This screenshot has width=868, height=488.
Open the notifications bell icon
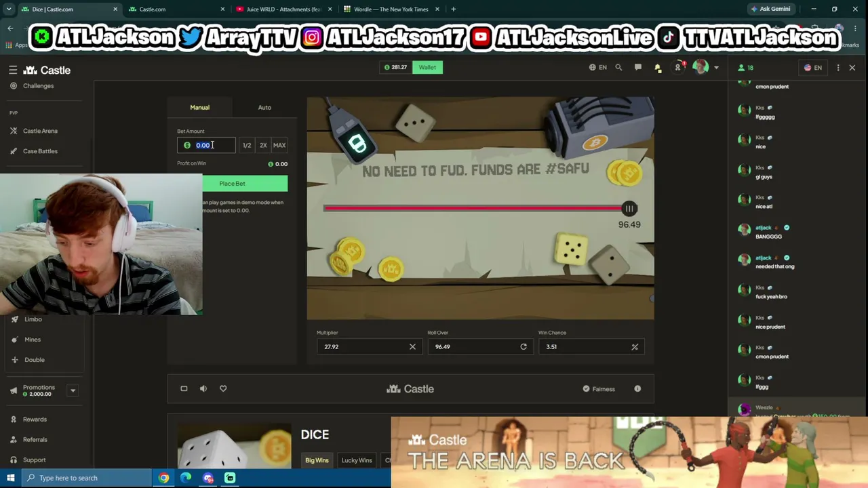click(x=657, y=68)
